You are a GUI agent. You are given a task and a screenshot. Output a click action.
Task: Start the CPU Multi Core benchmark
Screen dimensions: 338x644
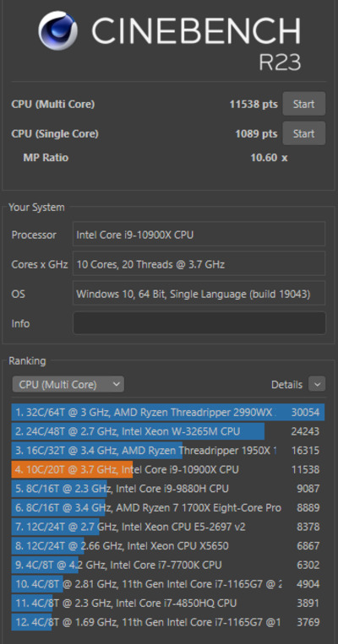[x=304, y=104]
